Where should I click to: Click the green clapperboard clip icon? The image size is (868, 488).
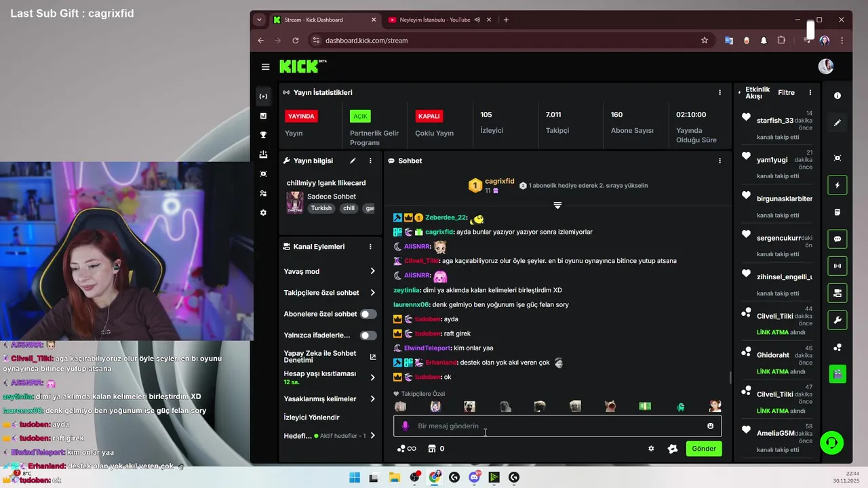pyautogui.click(x=837, y=373)
